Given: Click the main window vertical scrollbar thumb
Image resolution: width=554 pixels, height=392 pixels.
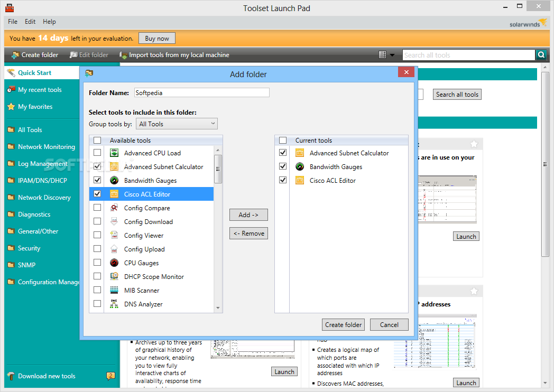Looking at the screenshot, I should click(x=545, y=164).
